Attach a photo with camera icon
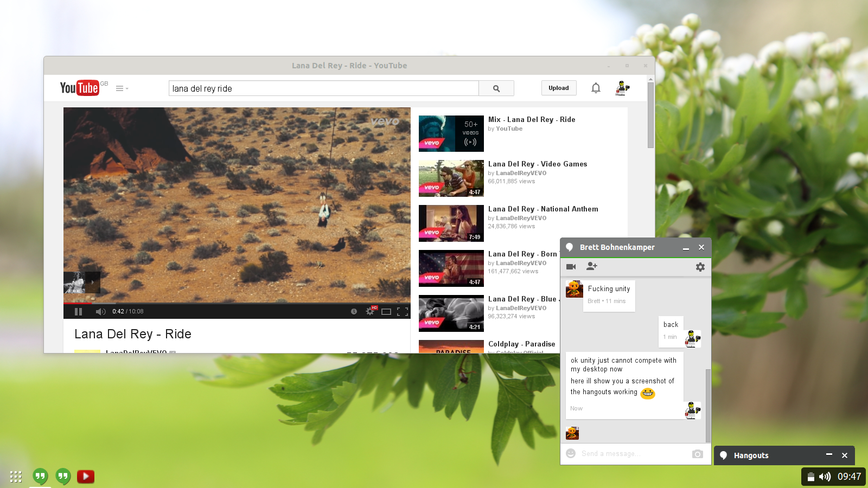 click(x=698, y=454)
